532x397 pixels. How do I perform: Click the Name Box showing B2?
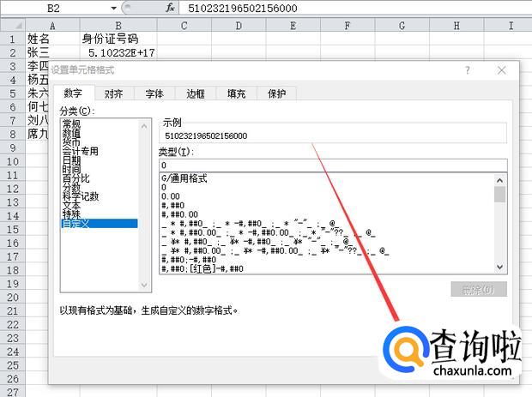(54, 8)
